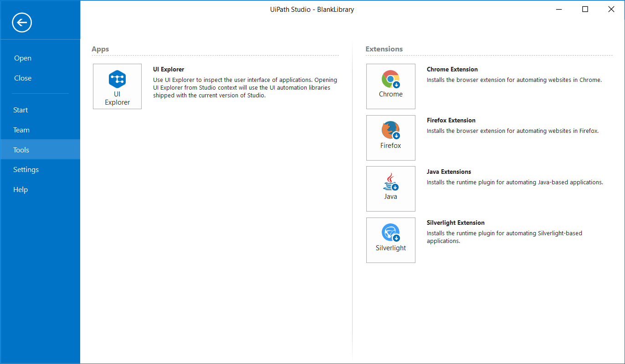Click the Java Extensions heading text
The image size is (625, 364).
[x=449, y=172]
